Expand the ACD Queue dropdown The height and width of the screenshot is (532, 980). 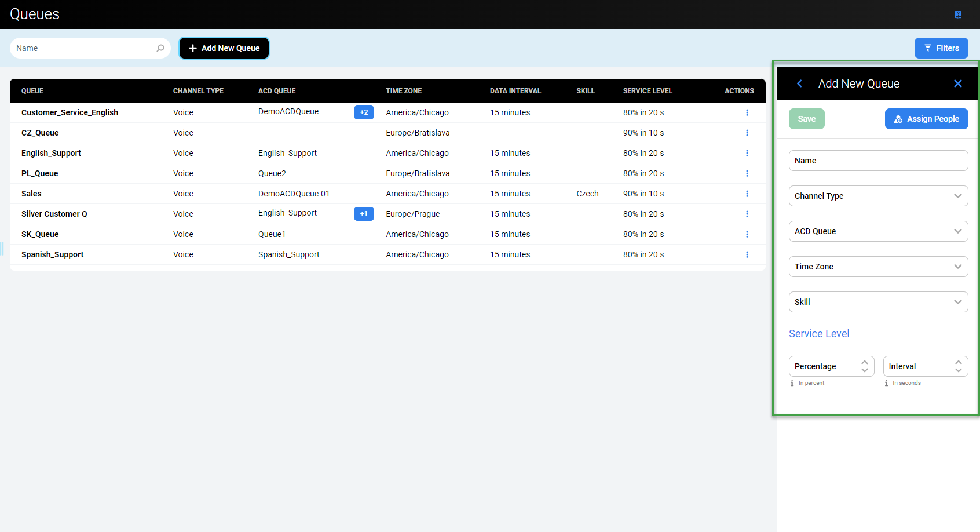878,231
